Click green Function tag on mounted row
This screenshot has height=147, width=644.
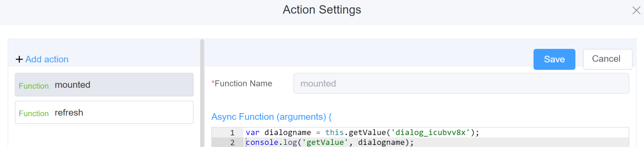34,86
